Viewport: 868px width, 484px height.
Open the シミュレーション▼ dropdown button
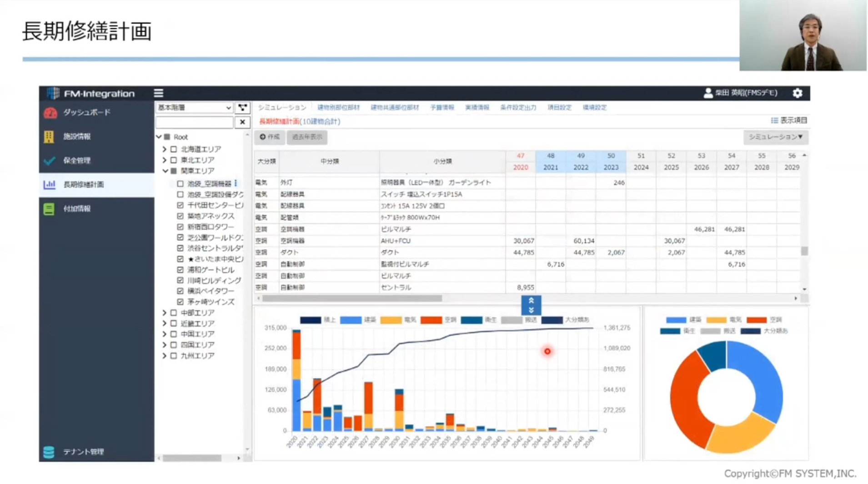[x=776, y=137]
